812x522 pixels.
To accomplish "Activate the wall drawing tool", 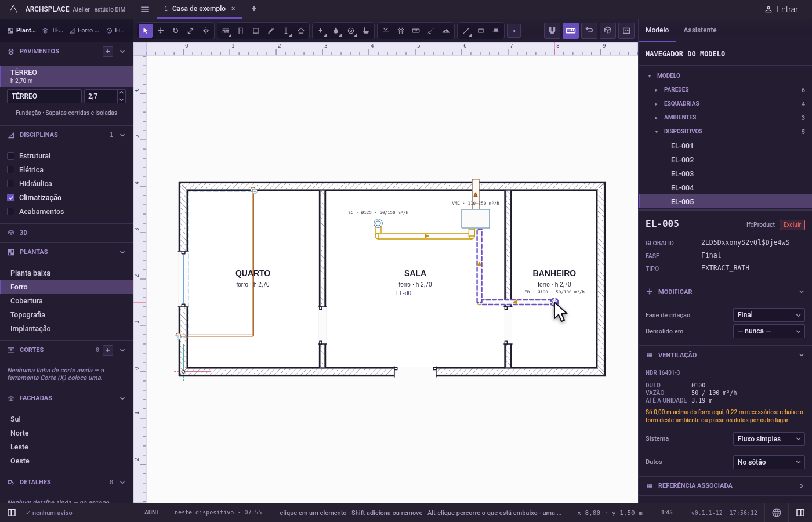I will point(226,31).
